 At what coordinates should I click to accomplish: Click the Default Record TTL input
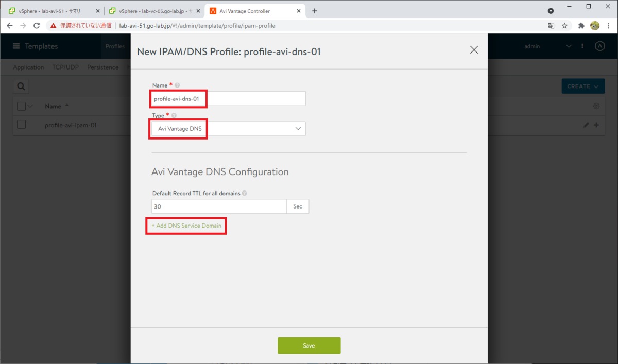(219, 206)
